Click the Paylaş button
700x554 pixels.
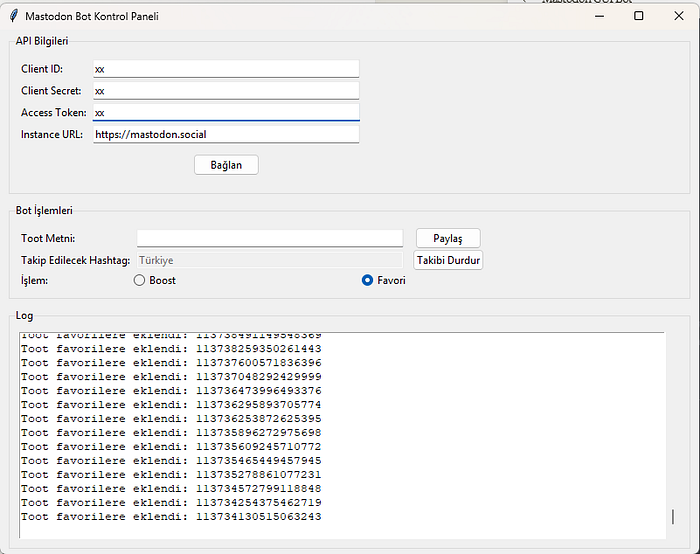[x=448, y=238]
